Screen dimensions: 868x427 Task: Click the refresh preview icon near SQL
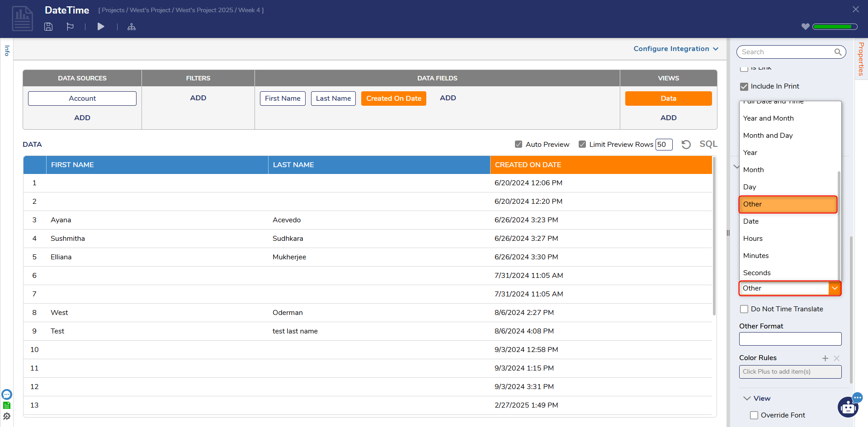(x=686, y=145)
